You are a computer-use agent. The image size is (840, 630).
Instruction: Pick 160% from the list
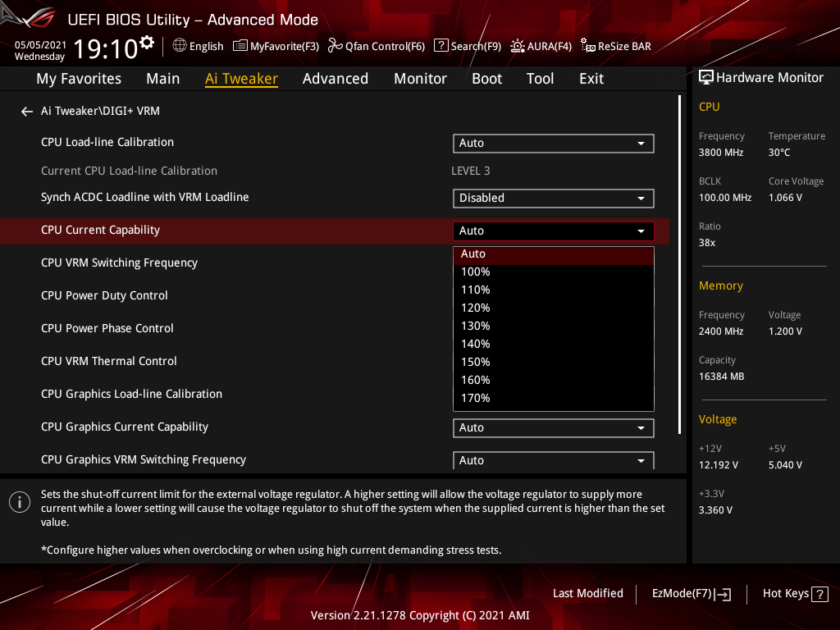click(554, 381)
